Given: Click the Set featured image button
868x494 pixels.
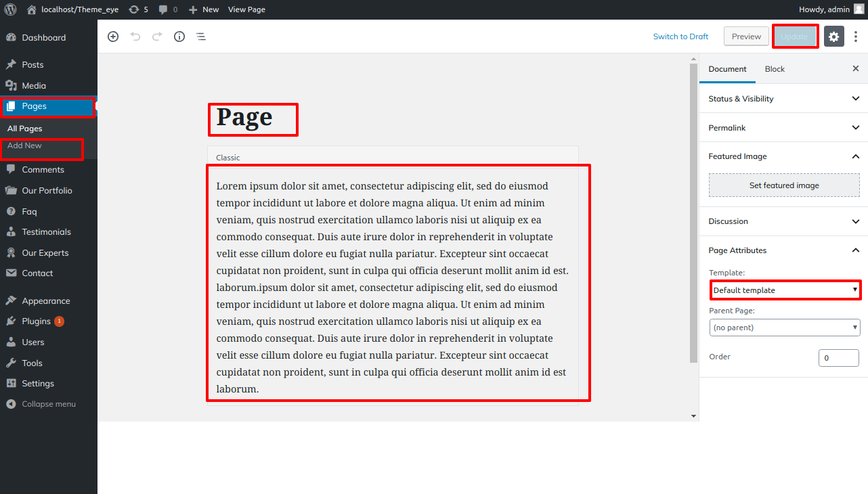Looking at the screenshot, I should coord(783,185).
